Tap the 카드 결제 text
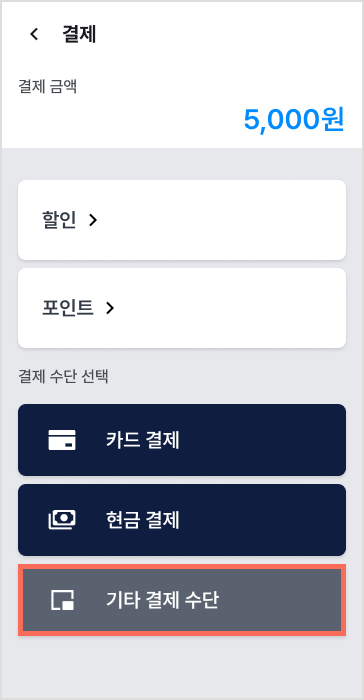The image size is (364, 700). [143, 440]
